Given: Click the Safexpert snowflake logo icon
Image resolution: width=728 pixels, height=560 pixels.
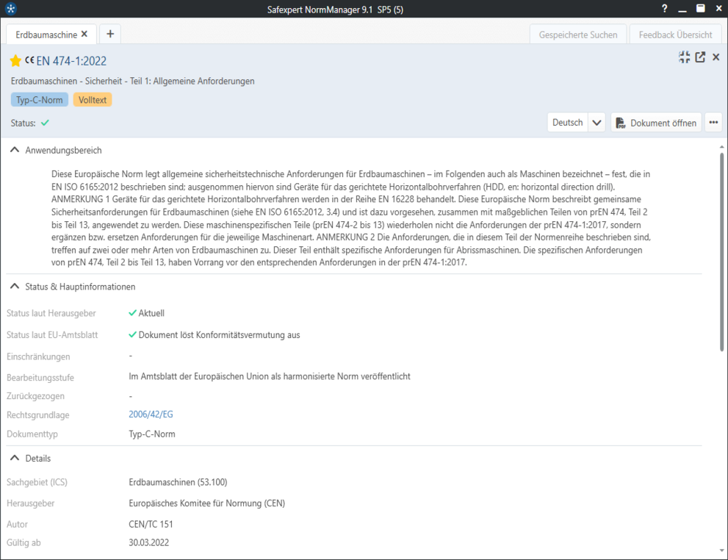Looking at the screenshot, I should point(10,9).
